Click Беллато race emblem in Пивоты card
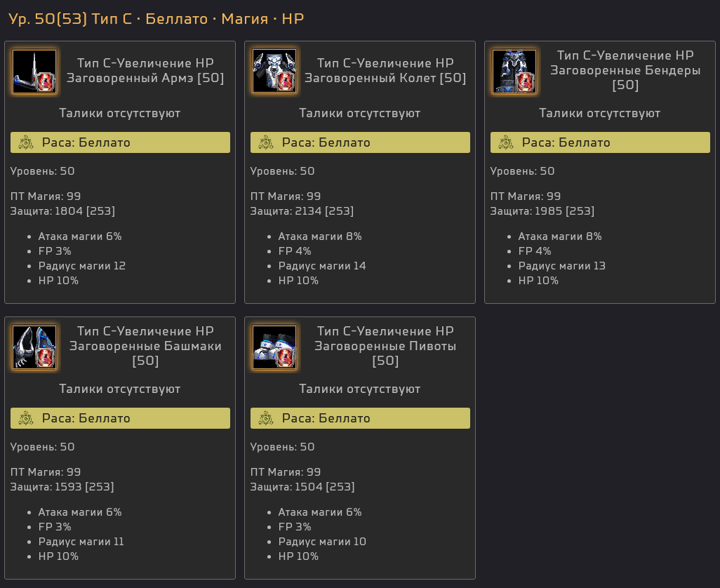720x588 pixels. 266,419
